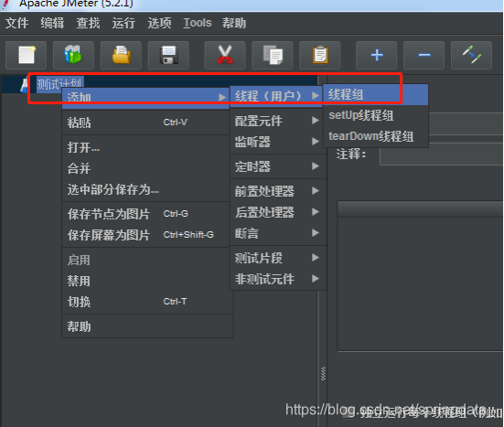Expand the 测试片段 submenu
The width and height of the screenshot is (504, 427).
[278, 258]
